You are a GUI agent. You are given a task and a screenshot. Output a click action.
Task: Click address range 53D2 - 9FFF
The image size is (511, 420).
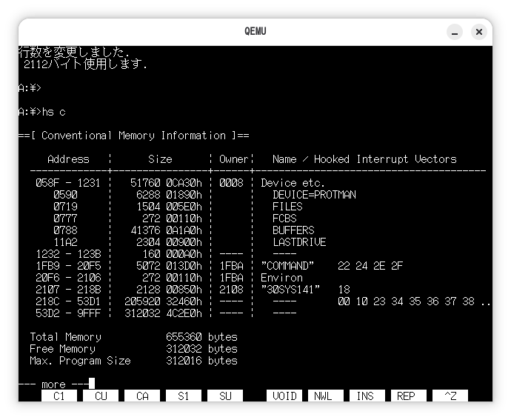68,313
